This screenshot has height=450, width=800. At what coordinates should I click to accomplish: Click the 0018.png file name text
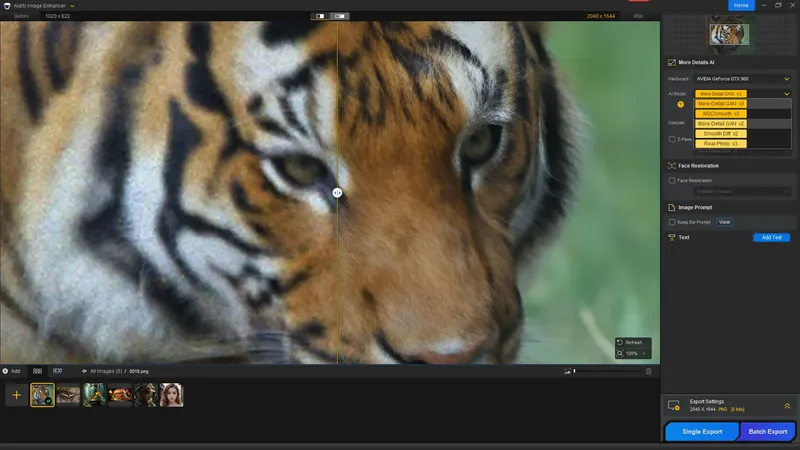pyautogui.click(x=139, y=371)
